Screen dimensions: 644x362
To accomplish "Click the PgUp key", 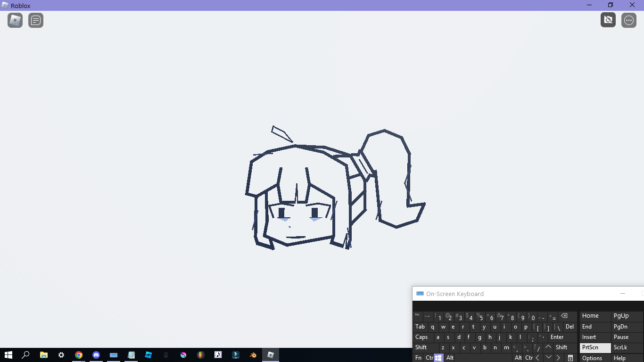I will (x=627, y=316).
